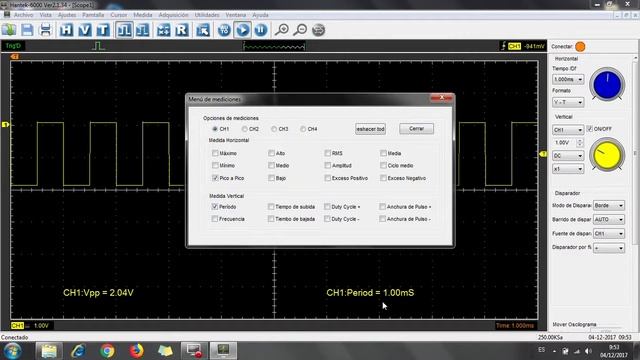Click the gray round toolbar icon
640x360 pixels.
(x=318, y=30)
